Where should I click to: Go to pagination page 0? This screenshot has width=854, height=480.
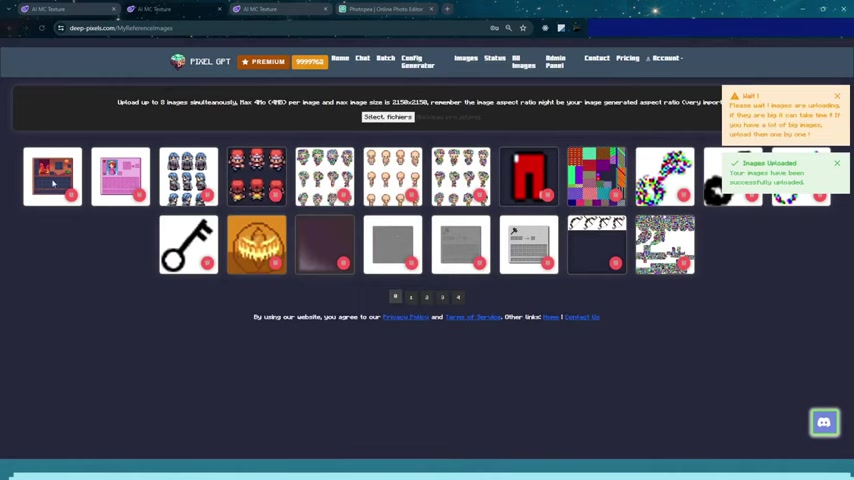395,296
